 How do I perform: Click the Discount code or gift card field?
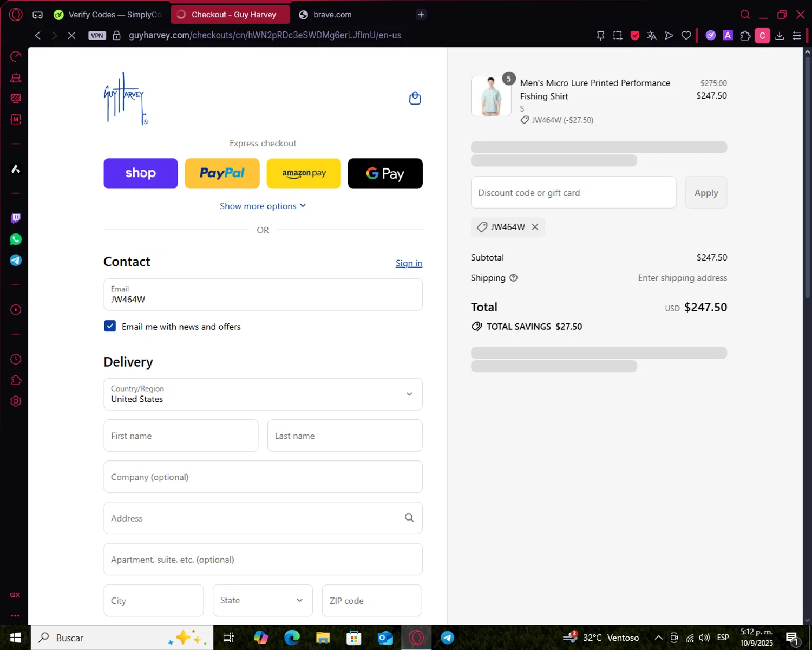tap(574, 192)
